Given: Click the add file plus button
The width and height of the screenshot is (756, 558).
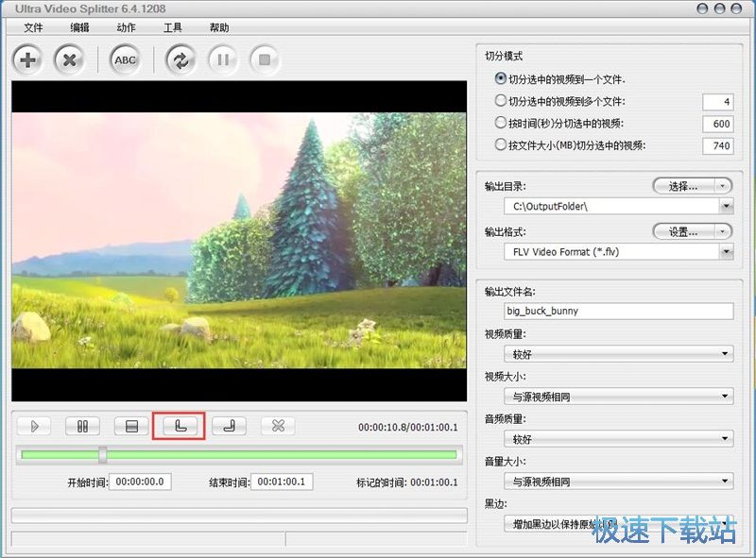Looking at the screenshot, I should [x=27, y=59].
